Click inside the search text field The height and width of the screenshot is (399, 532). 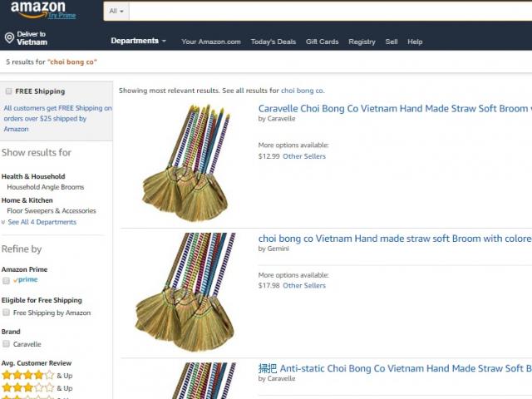click(x=331, y=11)
